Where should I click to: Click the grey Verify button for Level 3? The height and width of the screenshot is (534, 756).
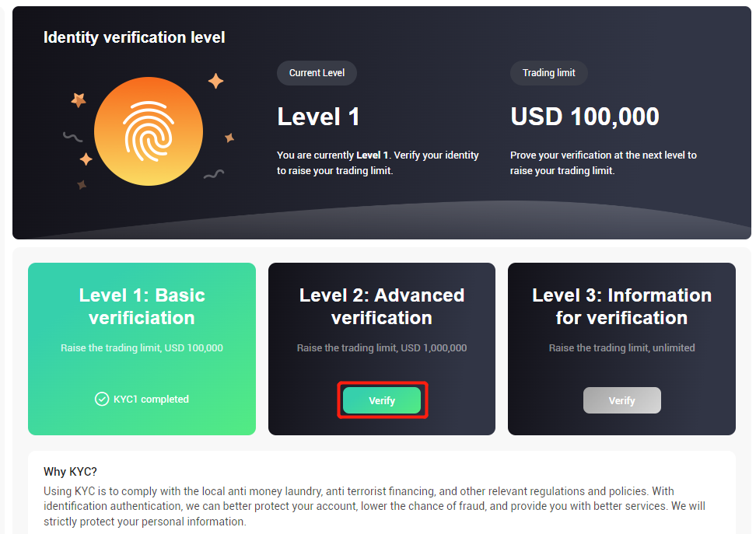[x=622, y=400]
